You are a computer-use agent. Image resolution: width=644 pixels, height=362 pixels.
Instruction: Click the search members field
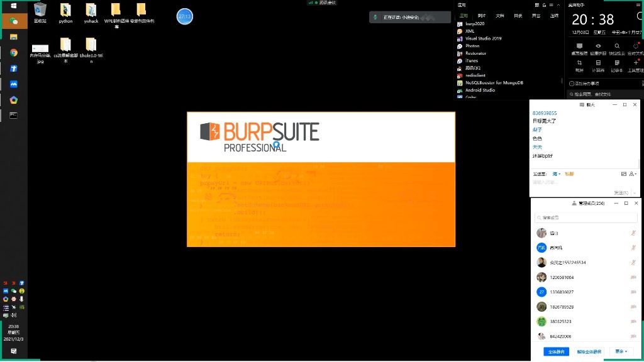[x=586, y=217]
